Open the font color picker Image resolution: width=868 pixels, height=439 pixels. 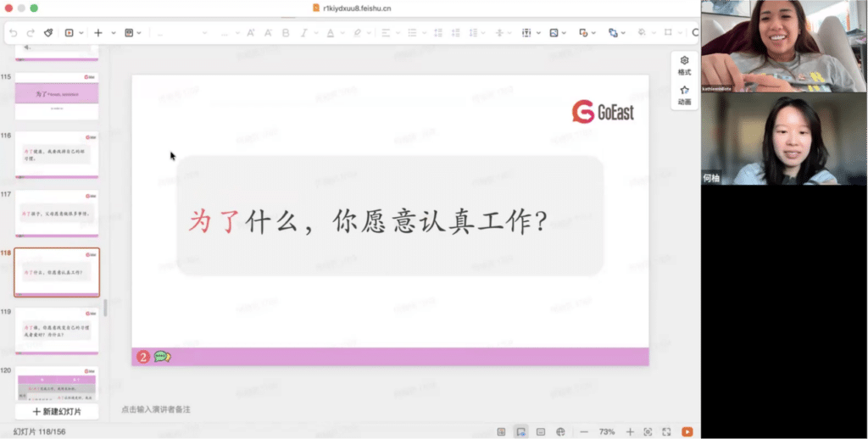(331, 33)
